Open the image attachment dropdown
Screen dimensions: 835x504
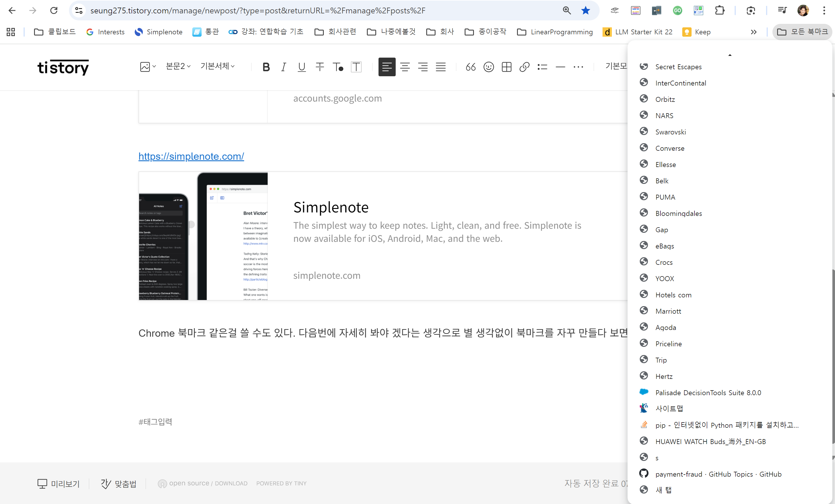[x=148, y=66]
